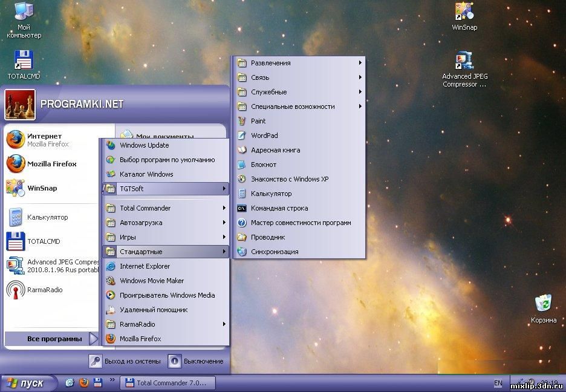Click the Каталог Windows icon
Screen dimensions: 566x392
[111, 174]
